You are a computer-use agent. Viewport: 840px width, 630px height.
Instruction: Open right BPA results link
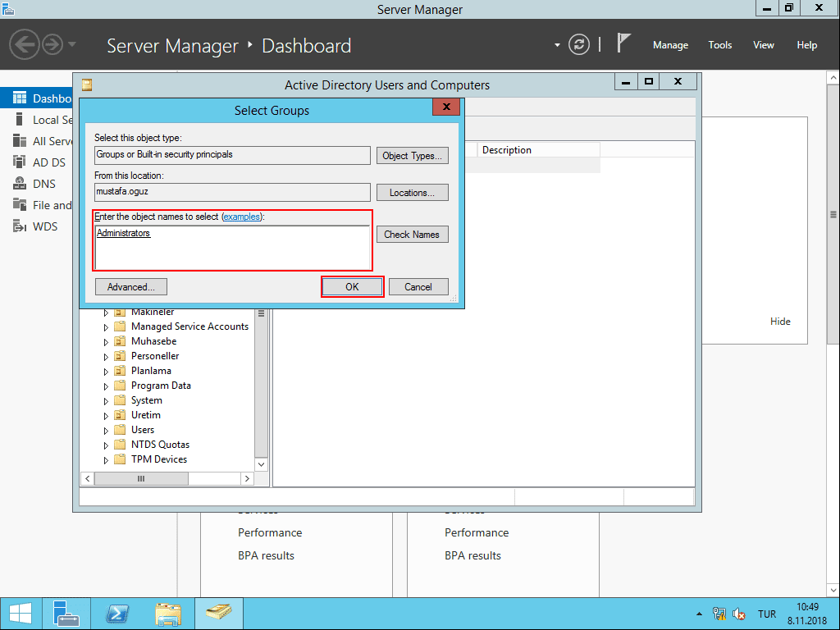[473, 555]
